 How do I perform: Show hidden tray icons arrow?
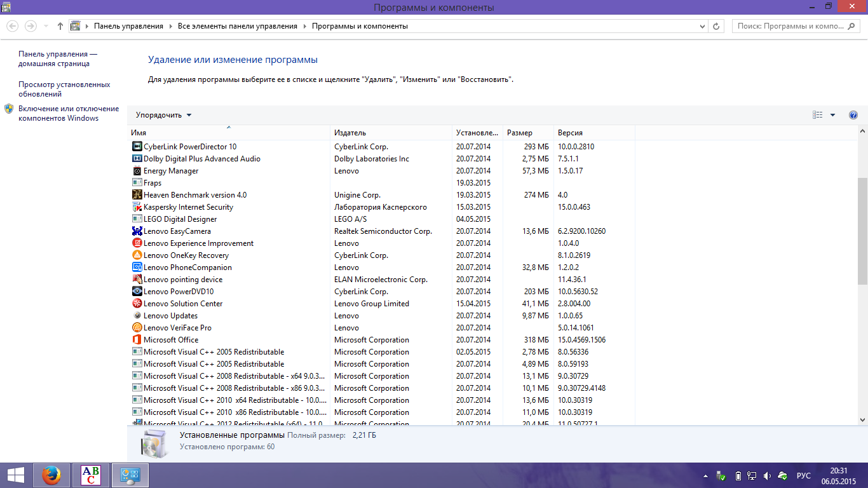click(705, 476)
